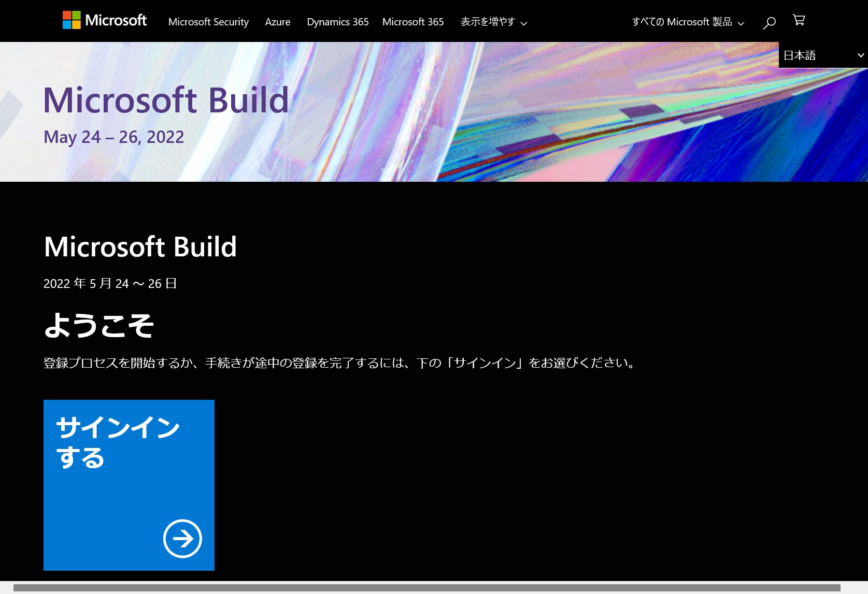Select Azure from the navigation bar

[x=278, y=22]
